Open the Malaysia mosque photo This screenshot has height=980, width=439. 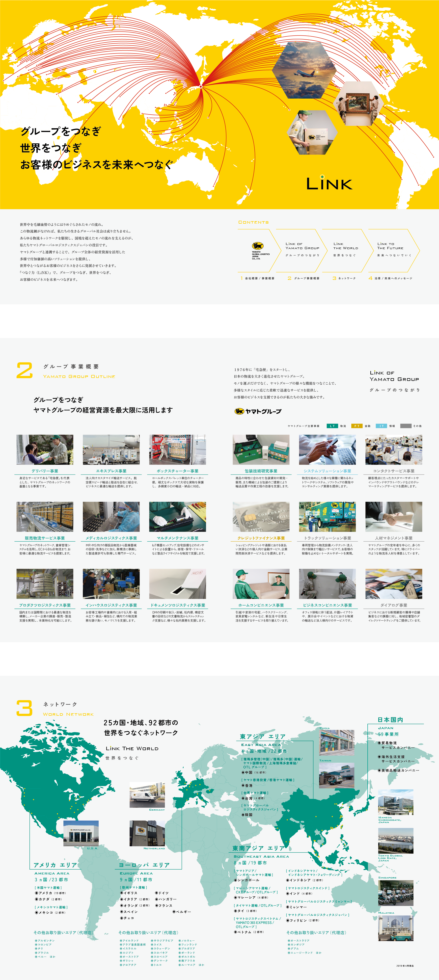pos(396,928)
